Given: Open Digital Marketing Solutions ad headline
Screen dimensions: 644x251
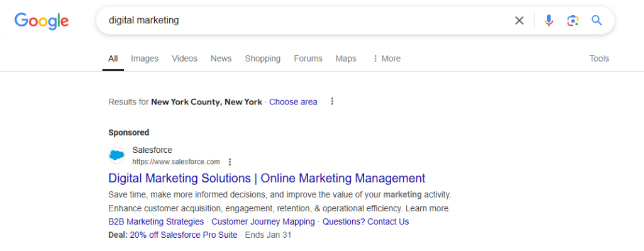Looking at the screenshot, I should coord(267,178).
